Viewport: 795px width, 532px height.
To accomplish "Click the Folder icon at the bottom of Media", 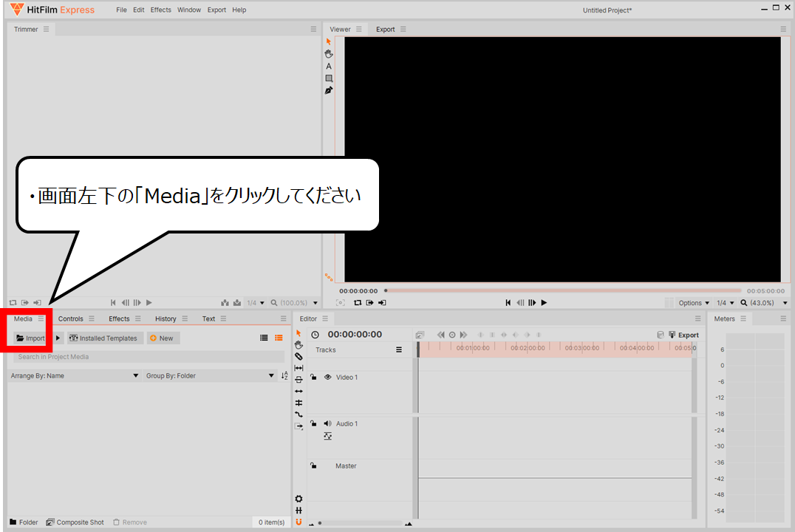I will (13, 522).
